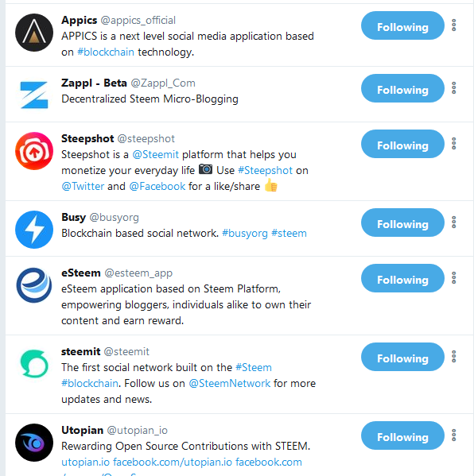Toggle the Following button for Steepshot
Image resolution: width=474 pixels, height=476 pixels.
[x=402, y=144]
